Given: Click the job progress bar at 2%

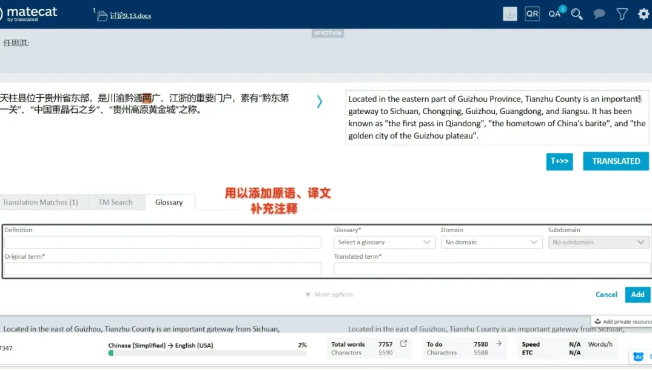Looking at the screenshot, I should pyautogui.click(x=207, y=353).
